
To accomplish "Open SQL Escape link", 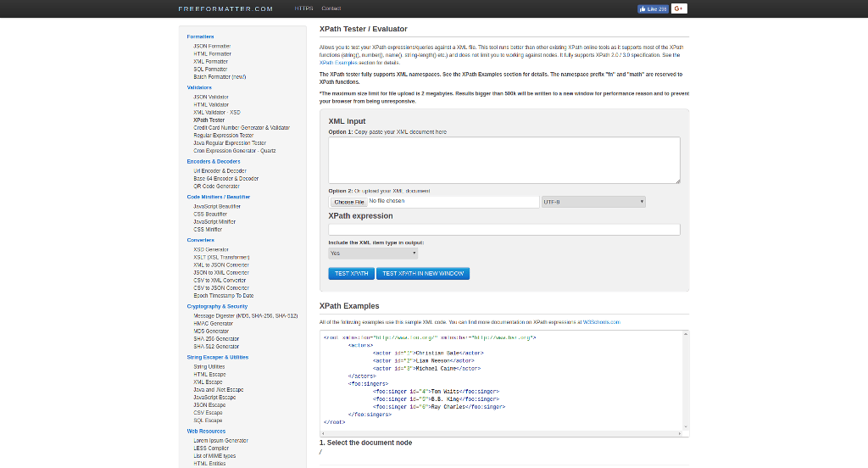I will point(209,421).
